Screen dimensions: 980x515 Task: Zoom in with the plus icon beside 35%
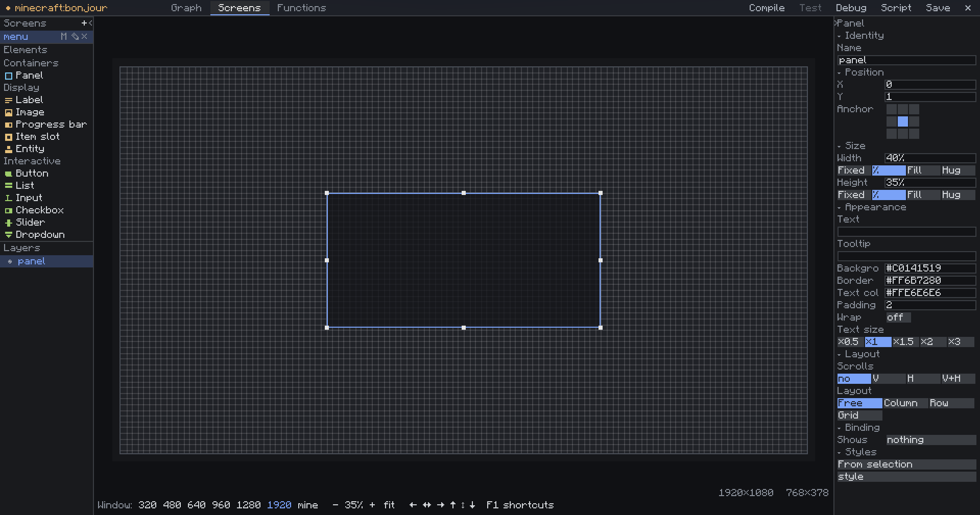[372, 505]
